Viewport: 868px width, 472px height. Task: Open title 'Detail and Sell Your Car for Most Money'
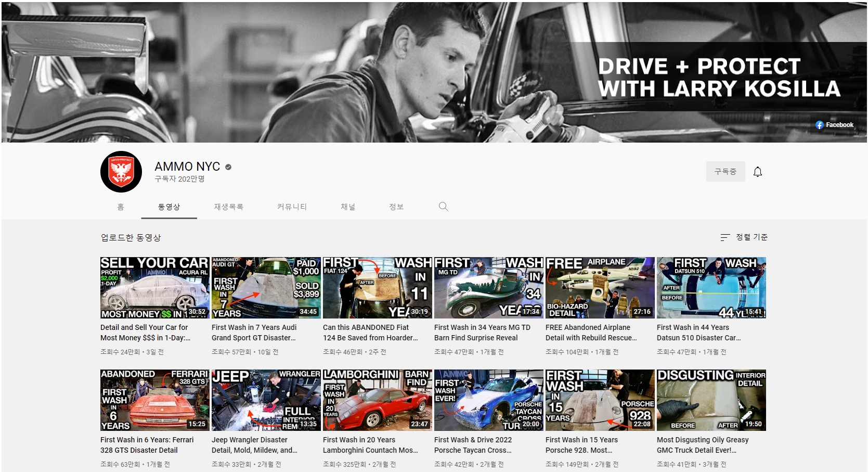146,333
